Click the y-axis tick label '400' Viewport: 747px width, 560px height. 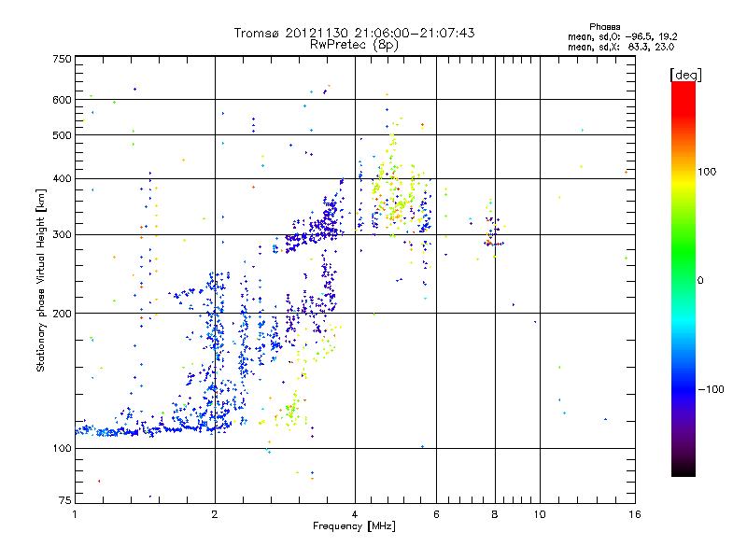click(x=62, y=178)
